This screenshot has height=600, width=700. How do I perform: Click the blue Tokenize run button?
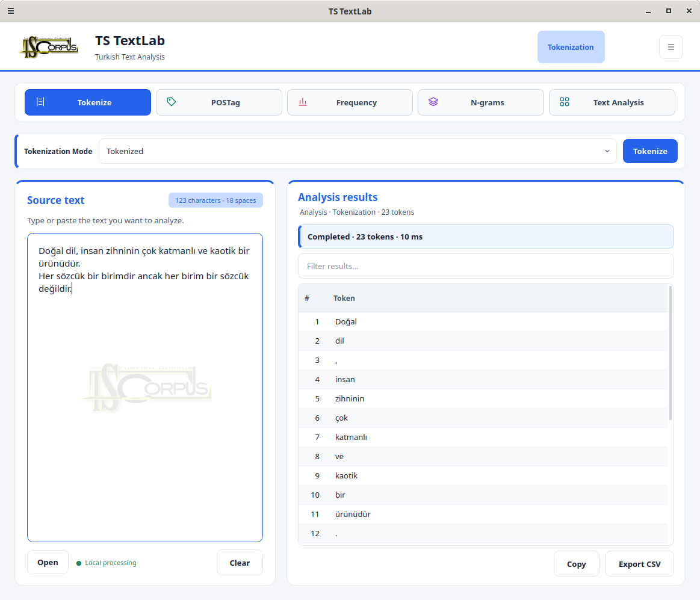pos(650,151)
